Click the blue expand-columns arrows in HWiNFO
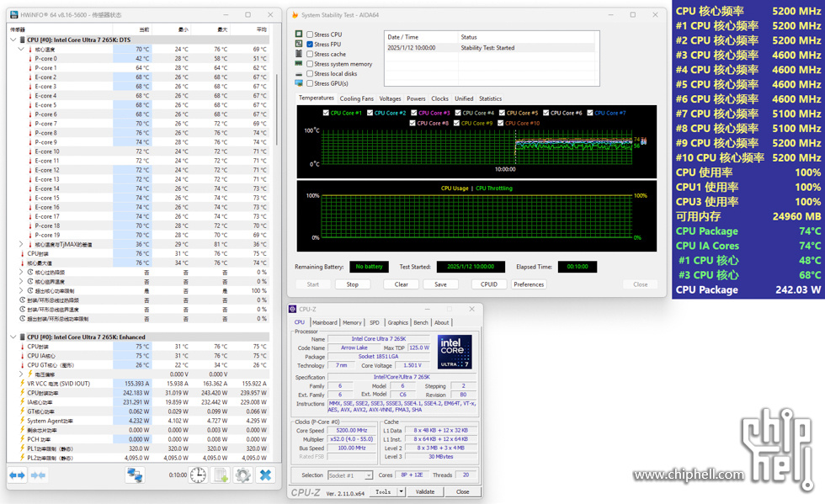 click(18, 475)
